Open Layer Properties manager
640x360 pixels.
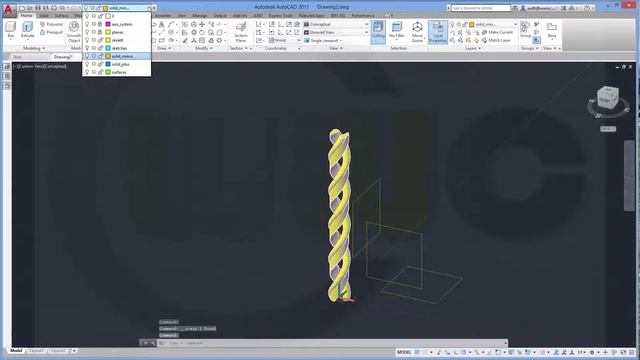438,32
